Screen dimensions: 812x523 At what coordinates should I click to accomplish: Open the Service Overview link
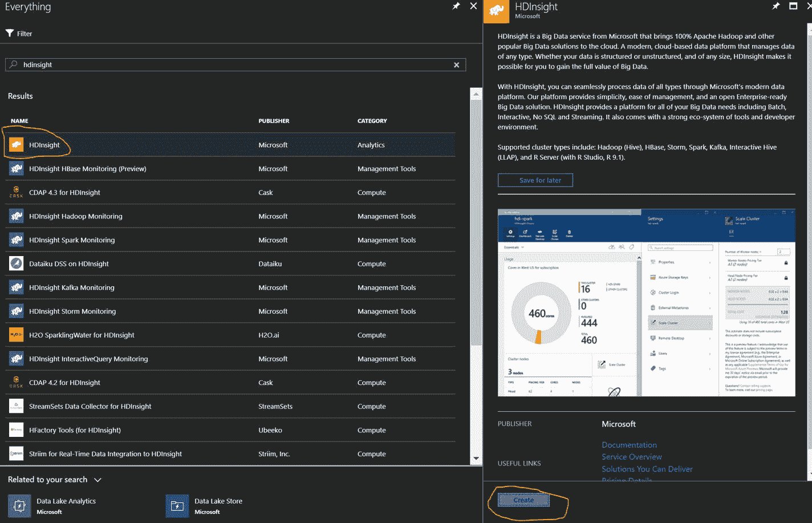pyautogui.click(x=632, y=457)
